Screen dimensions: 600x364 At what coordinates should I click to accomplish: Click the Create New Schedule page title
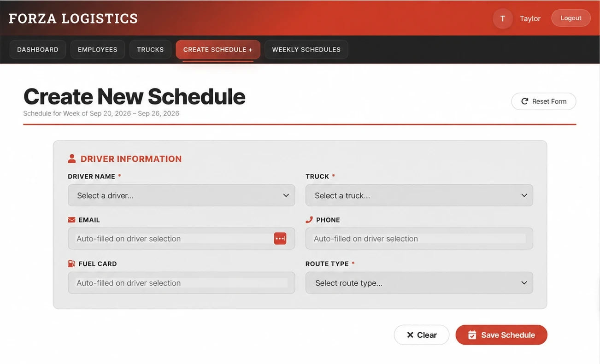(x=134, y=96)
